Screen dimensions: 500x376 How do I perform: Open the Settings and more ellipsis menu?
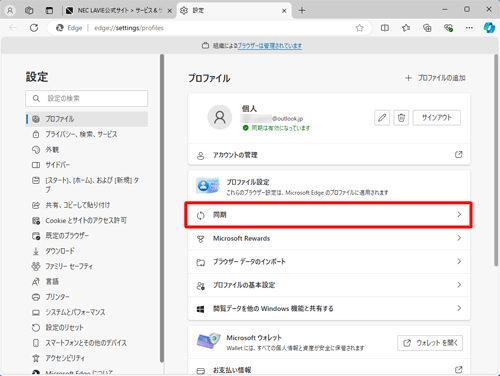click(x=469, y=28)
